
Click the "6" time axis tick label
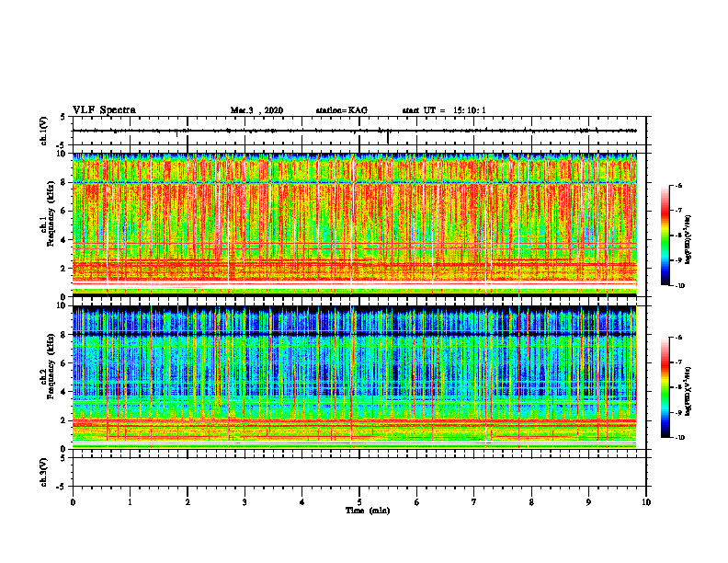coord(417,501)
